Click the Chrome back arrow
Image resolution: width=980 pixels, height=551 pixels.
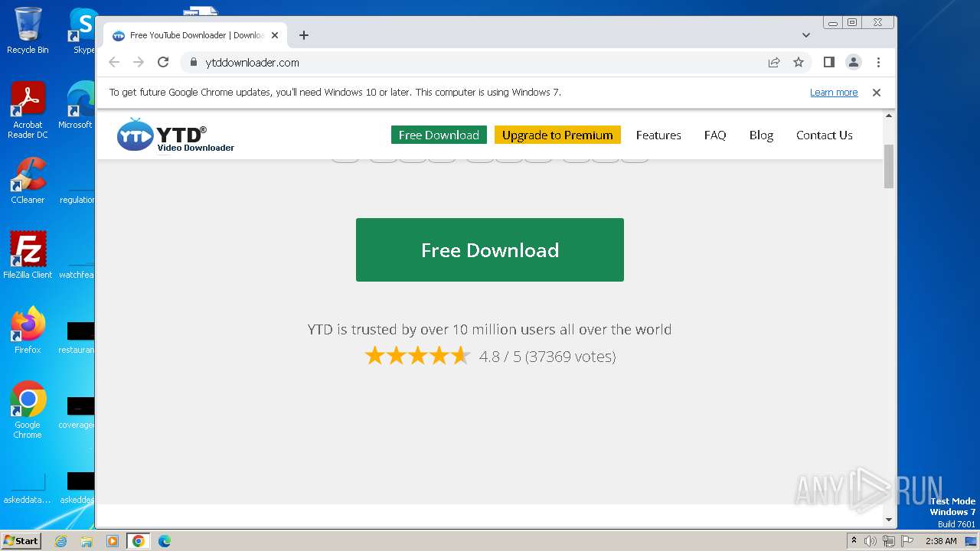click(x=114, y=62)
